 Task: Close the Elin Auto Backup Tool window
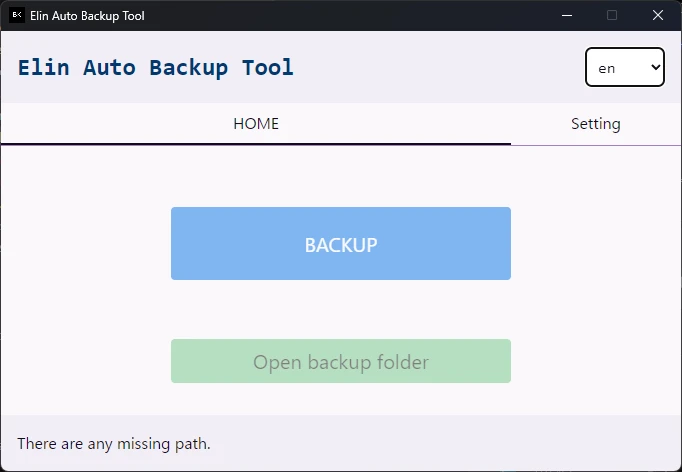coord(658,16)
